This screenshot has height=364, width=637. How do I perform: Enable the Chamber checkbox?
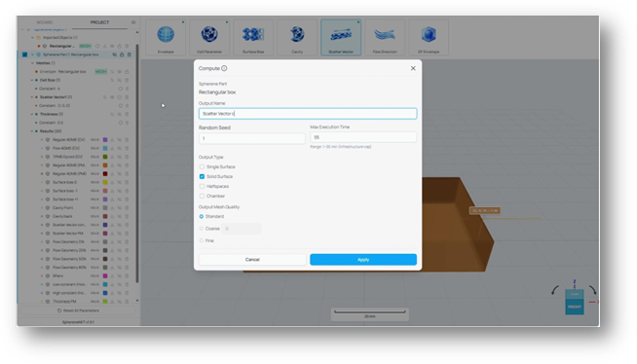click(x=202, y=196)
